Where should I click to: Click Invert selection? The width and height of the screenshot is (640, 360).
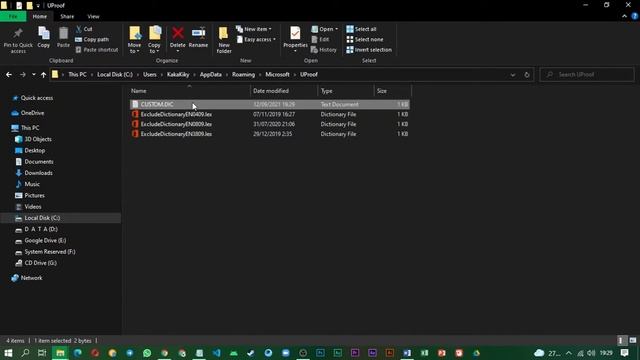(369, 50)
